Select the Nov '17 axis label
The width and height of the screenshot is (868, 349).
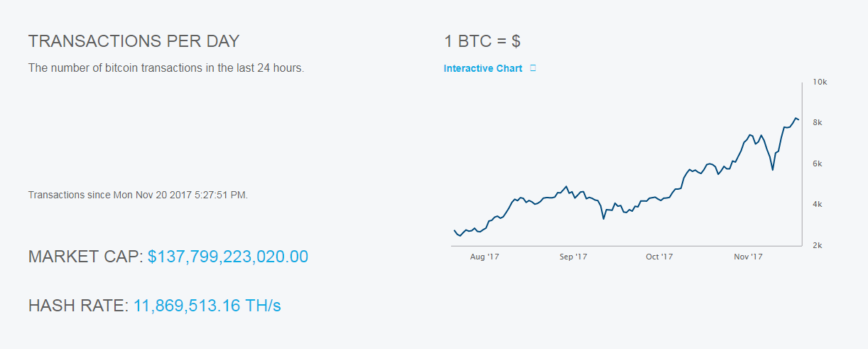[748, 257]
